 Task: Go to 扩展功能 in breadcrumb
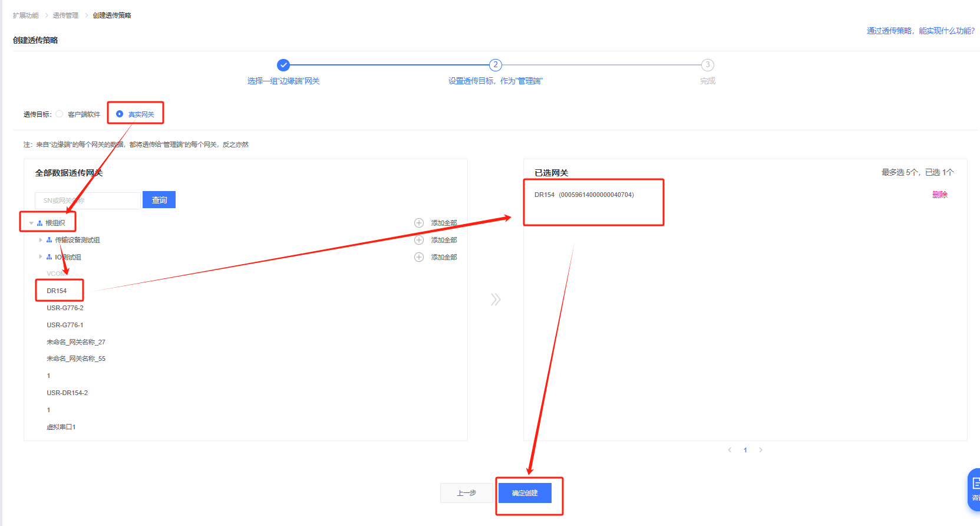pos(25,15)
